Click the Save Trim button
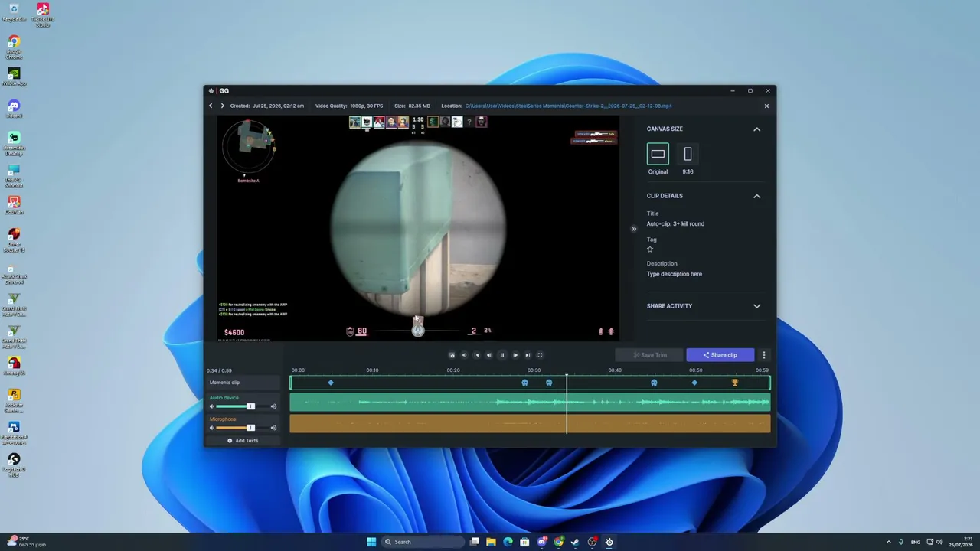The width and height of the screenshot is (980, 551). click(649, 355)
